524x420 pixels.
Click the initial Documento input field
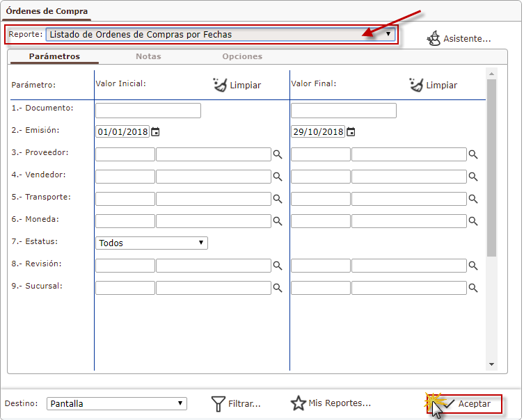tap(148, 111)
